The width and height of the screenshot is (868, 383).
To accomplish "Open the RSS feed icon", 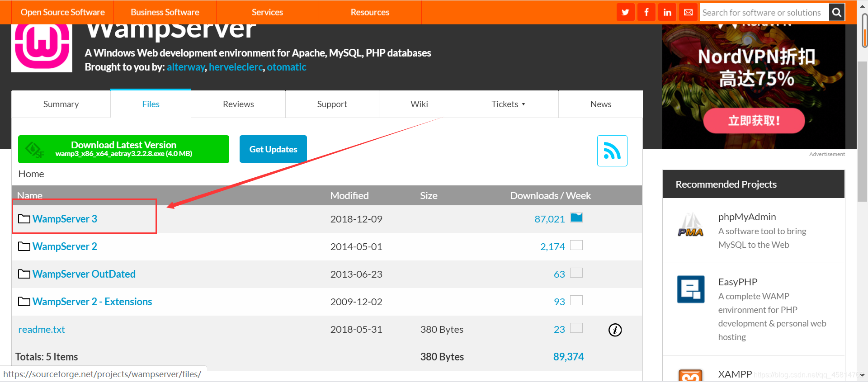I will pyautogui.click(x=612, y=151).
